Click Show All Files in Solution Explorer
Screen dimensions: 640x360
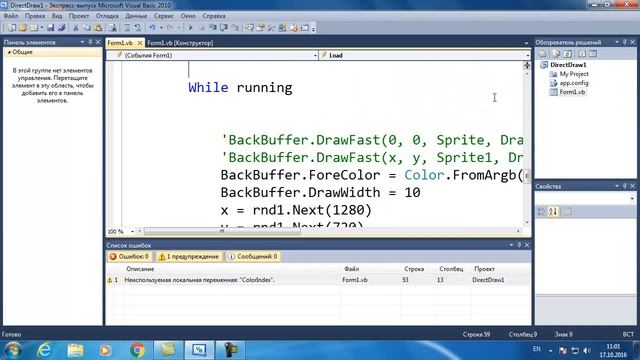(556, 54)
